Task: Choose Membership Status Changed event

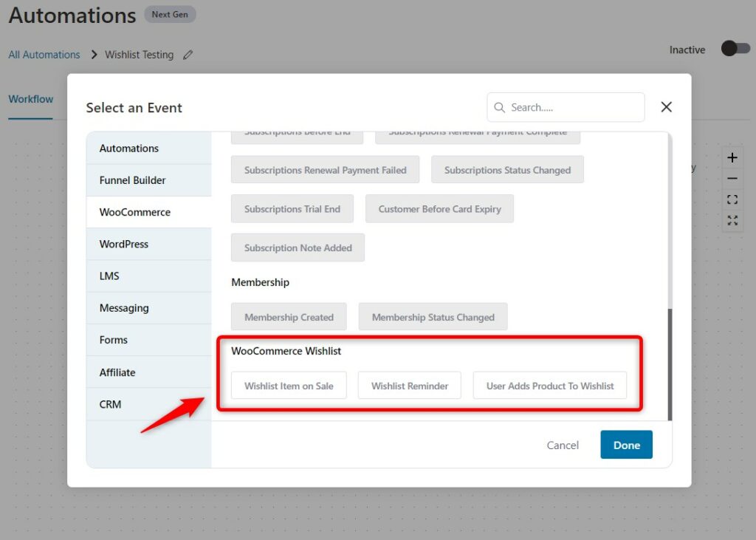Action: pyautogui.click(x=433, y=317)
